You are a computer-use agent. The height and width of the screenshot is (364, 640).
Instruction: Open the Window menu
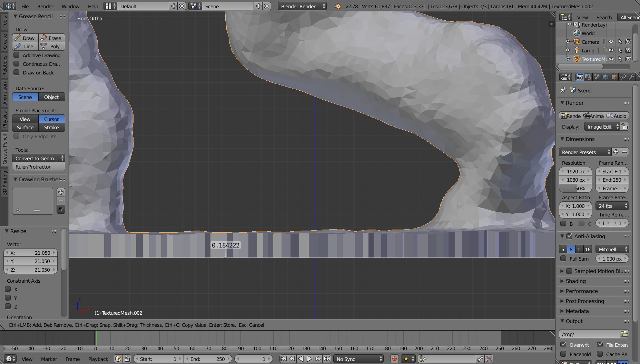coord(70,6)
